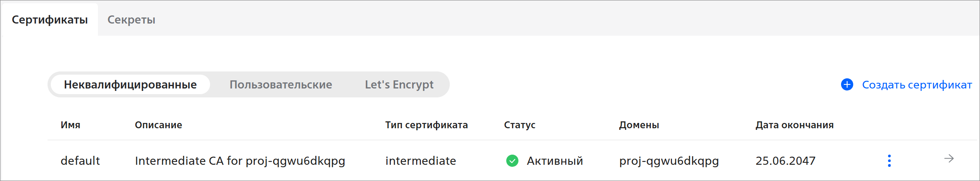Image resolution: width=980 pixels, height=181 pixels.
Task: Switch to the Секреты tab
Action: 131,19
